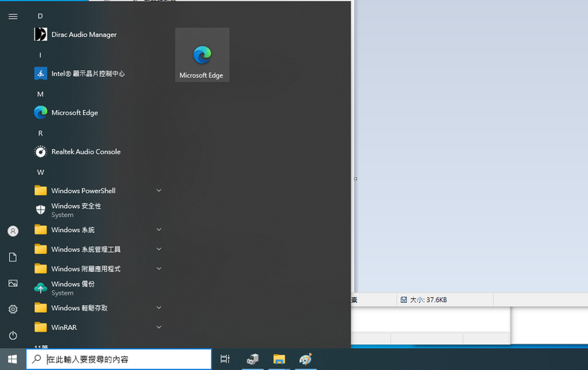Open the computer device taskbar app
The image size is (588, 370).
[x=253, y=359]
